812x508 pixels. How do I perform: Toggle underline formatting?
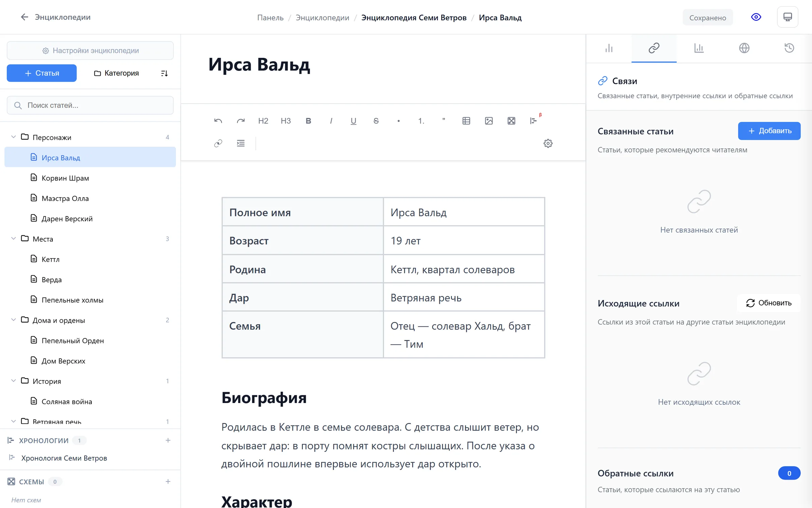[353, 121]
